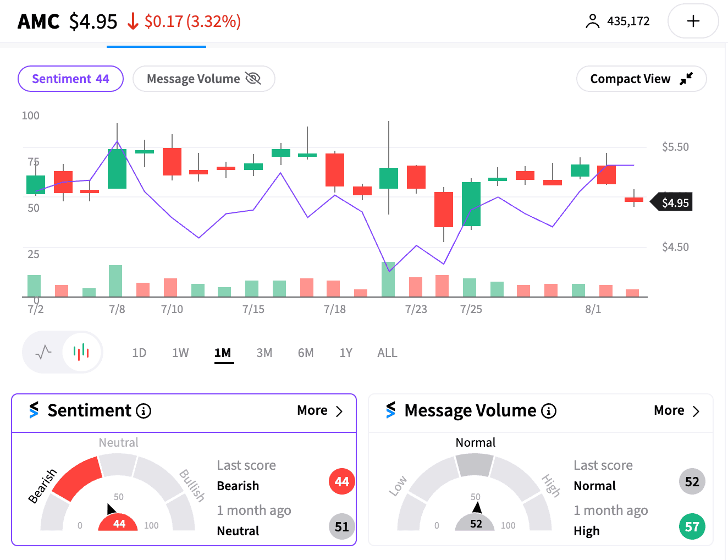Click the gray 51 score badge
The height and width of the screenshot is (560, 728).
342,527
